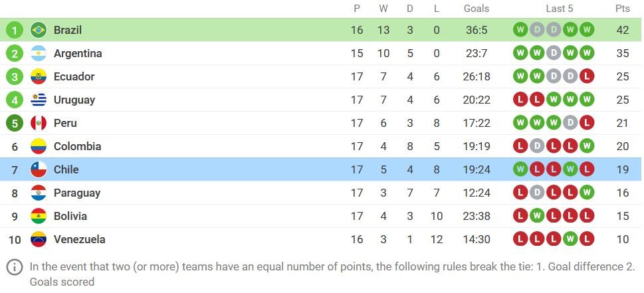Click the Peru flag icon
This screenshot has height=293, width=644.
[39, 123]
